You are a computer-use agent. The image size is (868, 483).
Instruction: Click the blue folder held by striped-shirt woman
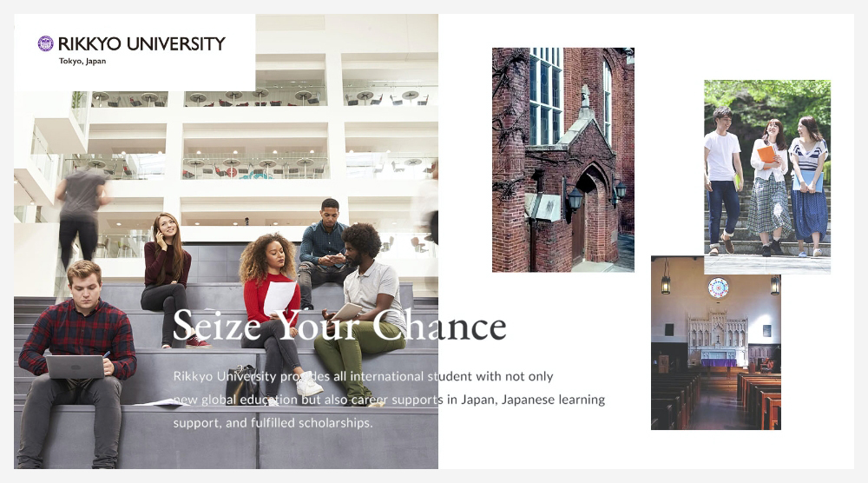pyautogui.click(x=807, y=181)
